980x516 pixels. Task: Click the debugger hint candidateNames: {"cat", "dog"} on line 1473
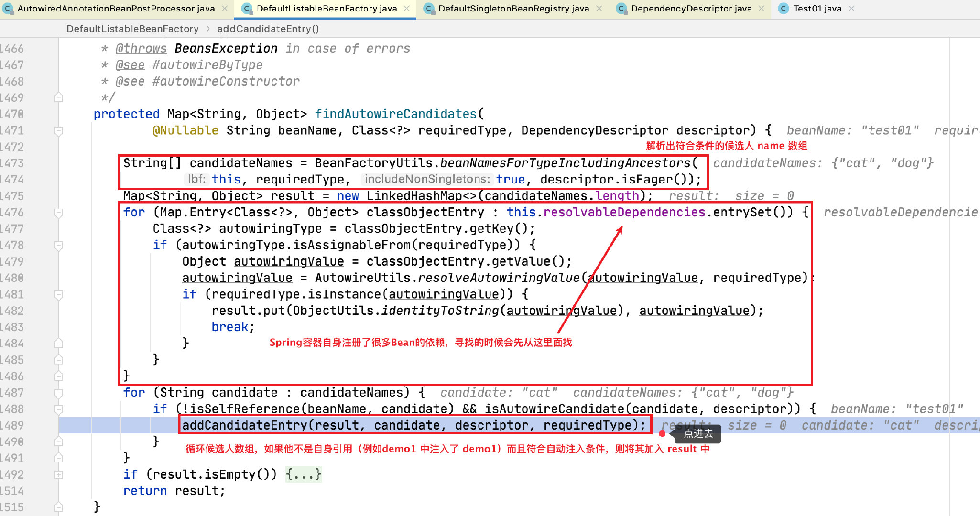[823, 163]
